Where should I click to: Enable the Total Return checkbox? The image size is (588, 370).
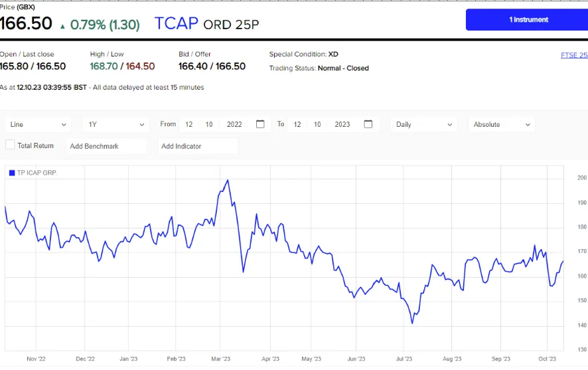point(10,145)
